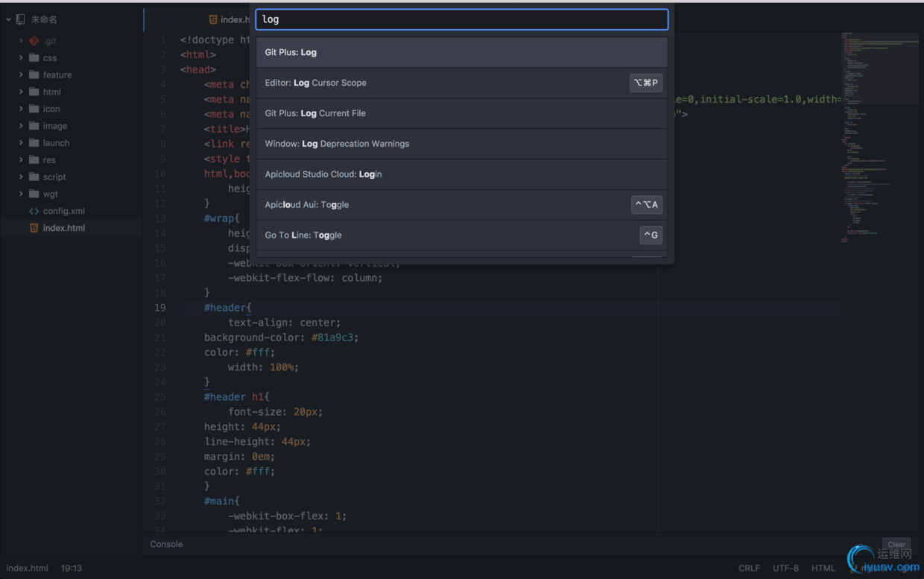The width and height of the screenshot is (924, 579).
Task: Click the code icon beside config.xml
Action: point(34,211)
